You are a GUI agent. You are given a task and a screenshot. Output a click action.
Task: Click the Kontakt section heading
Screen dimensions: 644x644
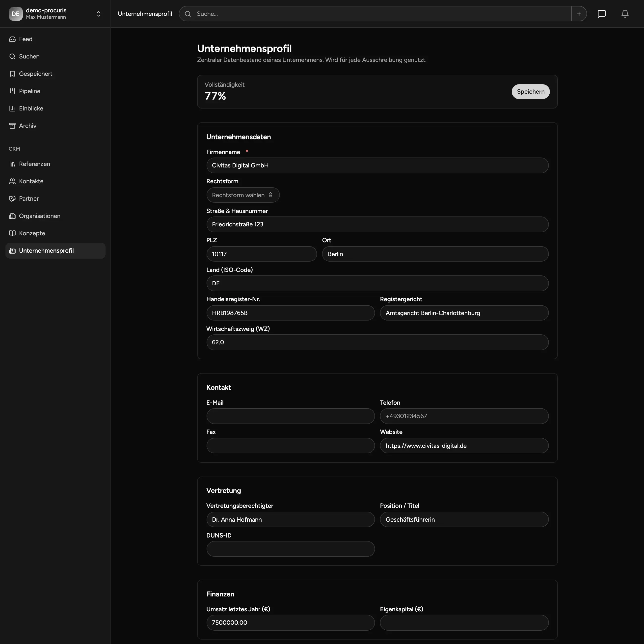(219, 388)
